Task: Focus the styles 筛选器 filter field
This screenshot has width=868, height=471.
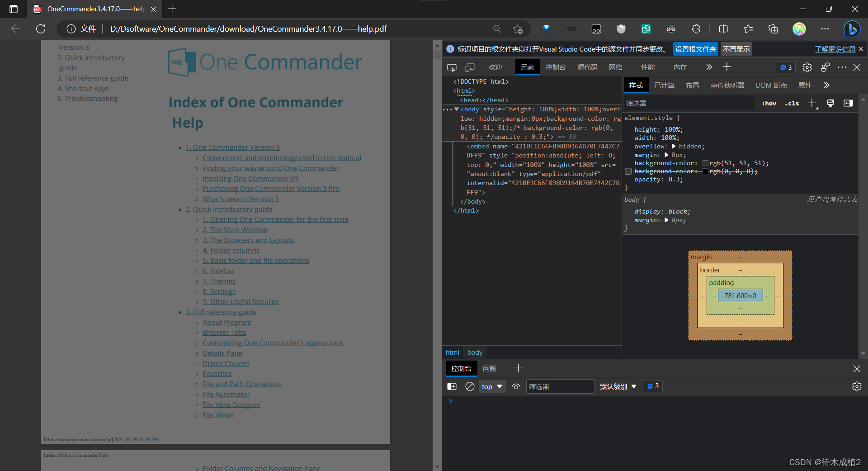Action: 689,104
